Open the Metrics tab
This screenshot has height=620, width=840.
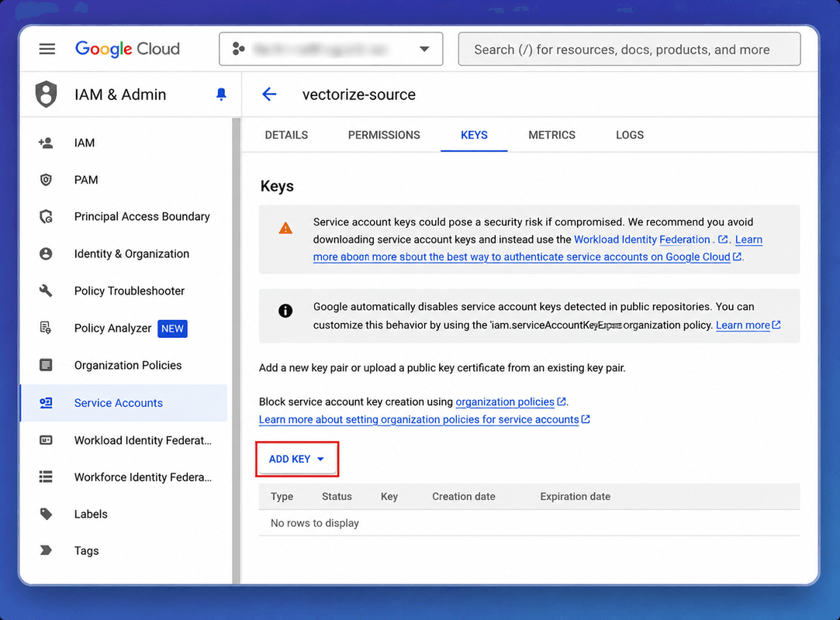551,135
